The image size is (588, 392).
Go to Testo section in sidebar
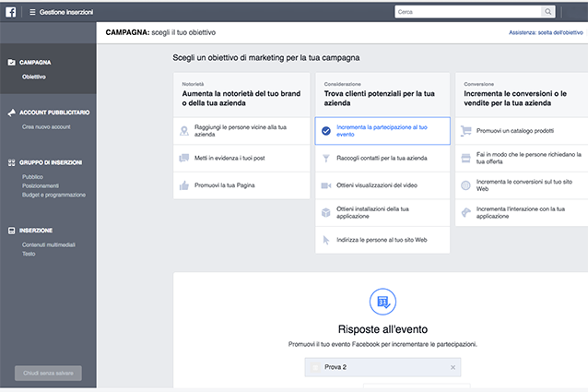29,254
